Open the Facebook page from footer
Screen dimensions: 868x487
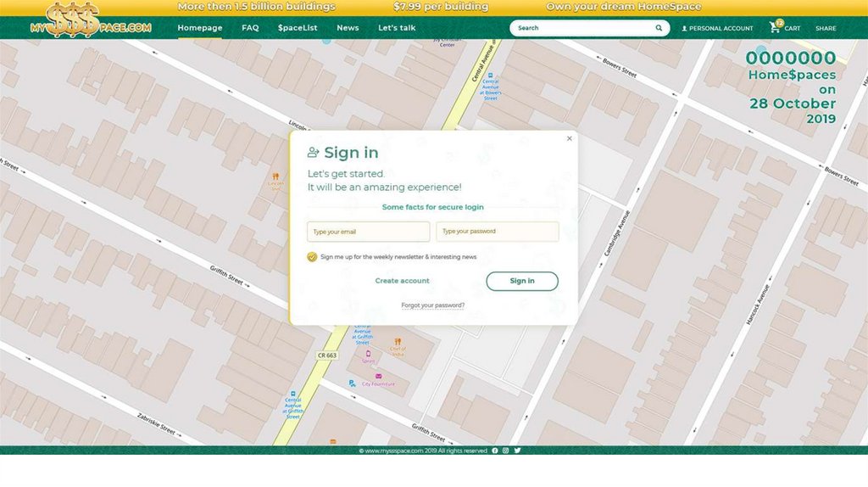click(x=495, y=451)
